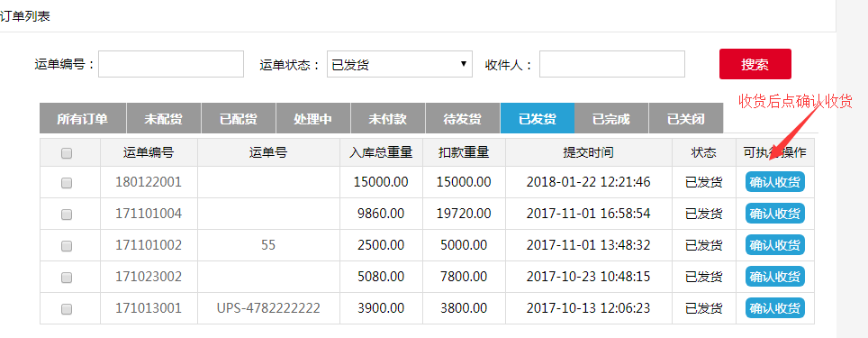The image size is (868, 338).
Task: Confirm receipt (确认收货) for order 171013001
Action: click(775, 308)
